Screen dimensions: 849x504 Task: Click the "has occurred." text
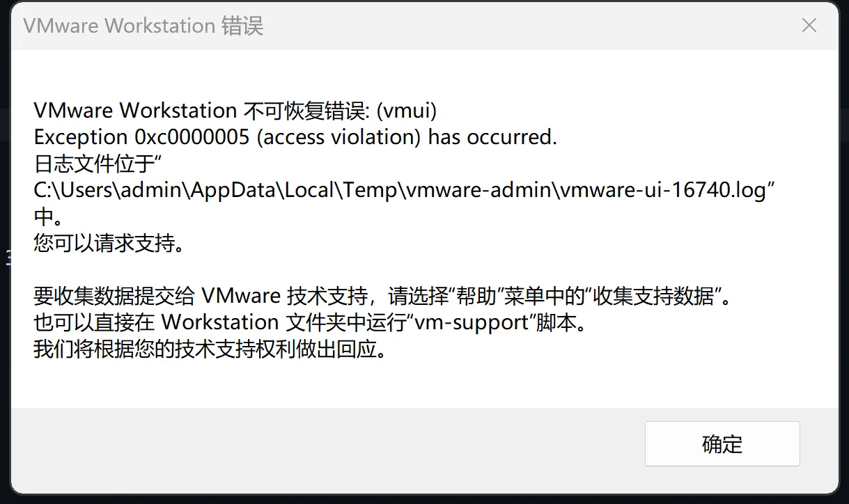492,137
